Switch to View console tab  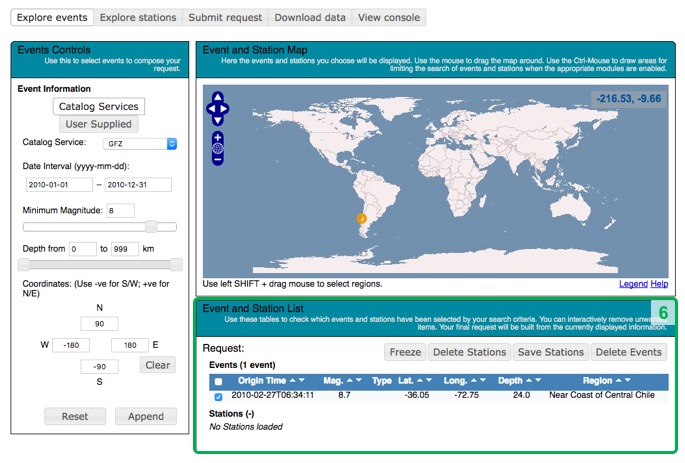[x=389, y=17]
